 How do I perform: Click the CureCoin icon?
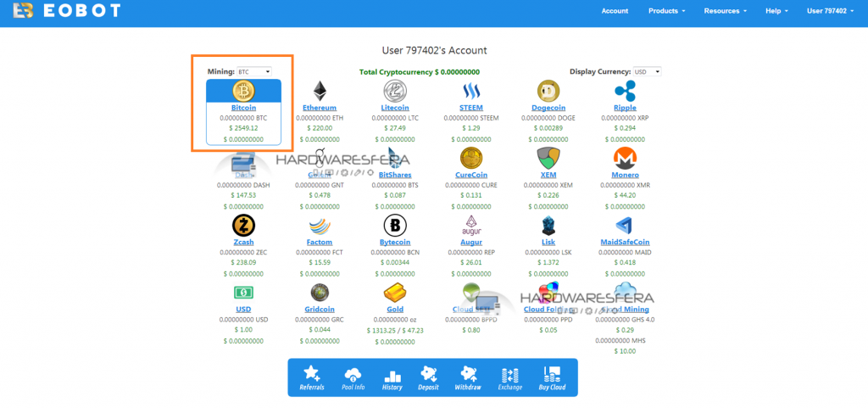click(x=471, y=159)
